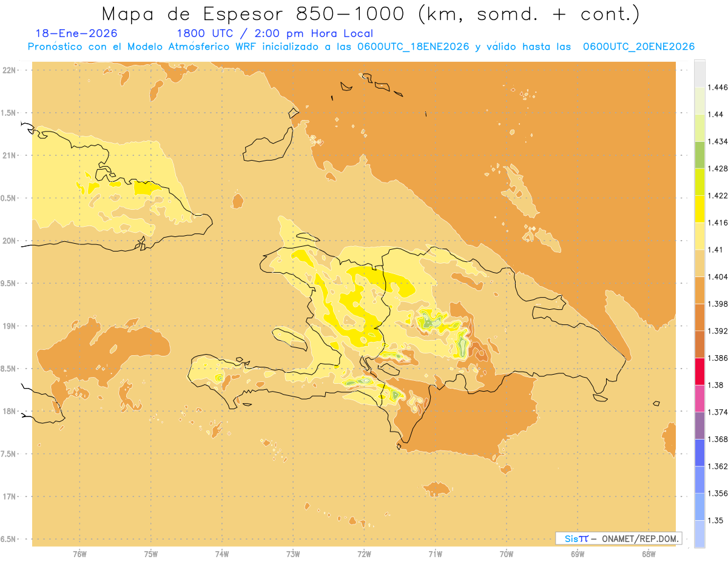Click the legend value 1.356

point(717,493)
